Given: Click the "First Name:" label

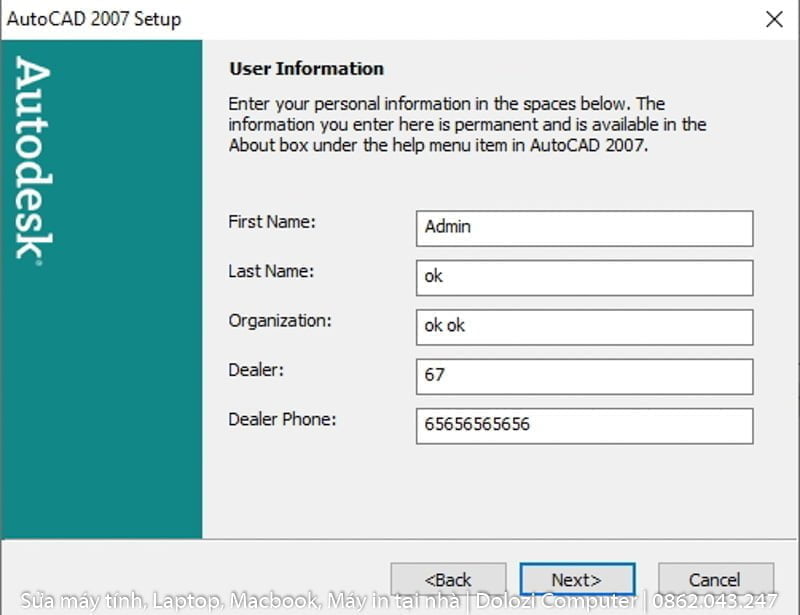Looking at the screenshot, I should pyautogui.click(x=272, y=222).
